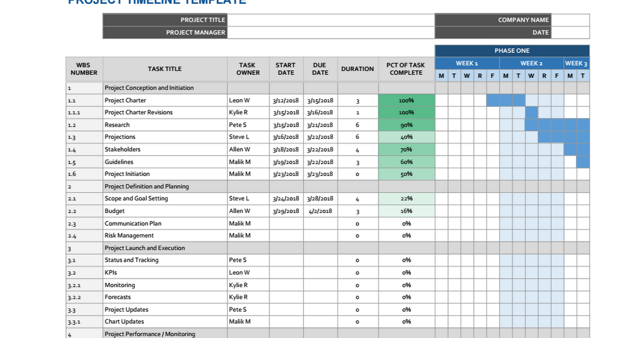Select the WBS NUMBER column header

84,69
